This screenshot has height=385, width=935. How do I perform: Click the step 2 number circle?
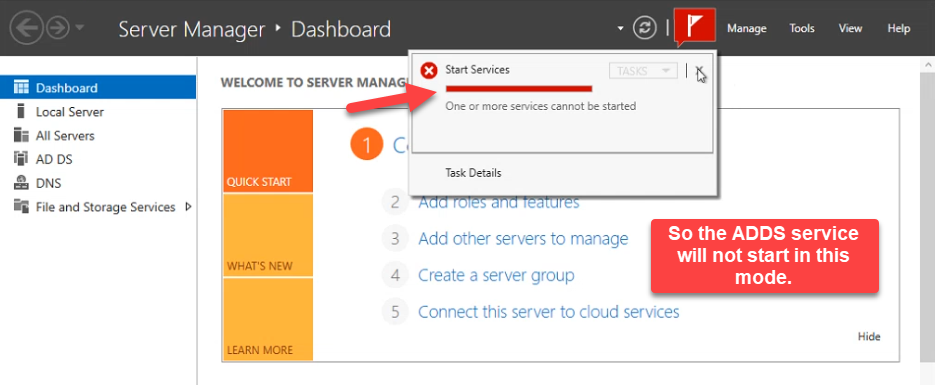coord(395,203)
